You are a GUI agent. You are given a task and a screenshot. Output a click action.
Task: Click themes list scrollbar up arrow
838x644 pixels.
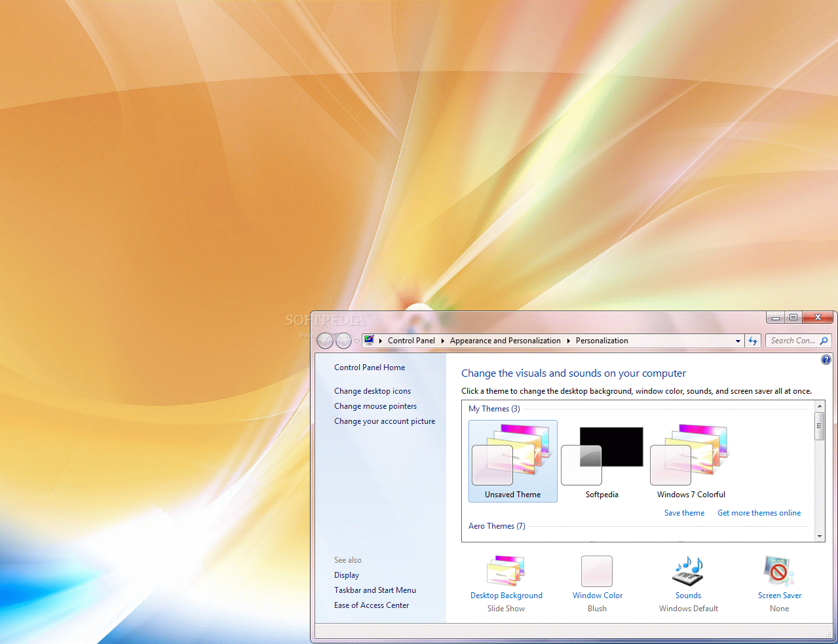point(820,407)
